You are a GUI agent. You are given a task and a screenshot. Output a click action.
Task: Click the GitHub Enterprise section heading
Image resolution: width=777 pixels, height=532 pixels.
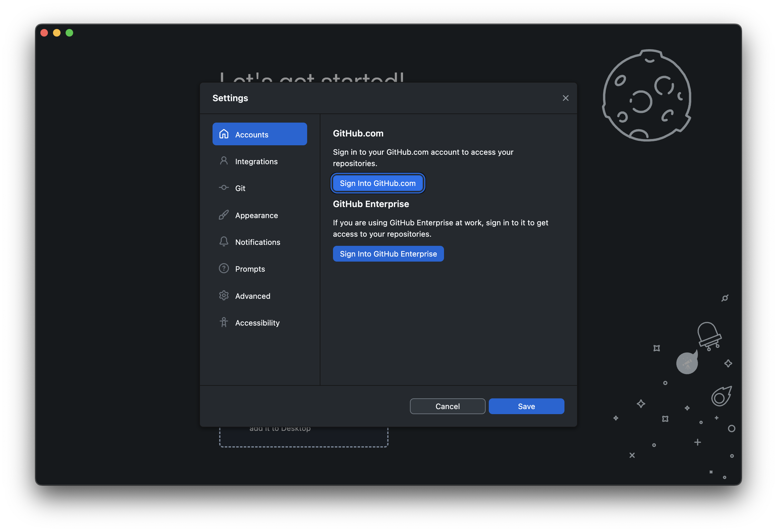(371, 204)
